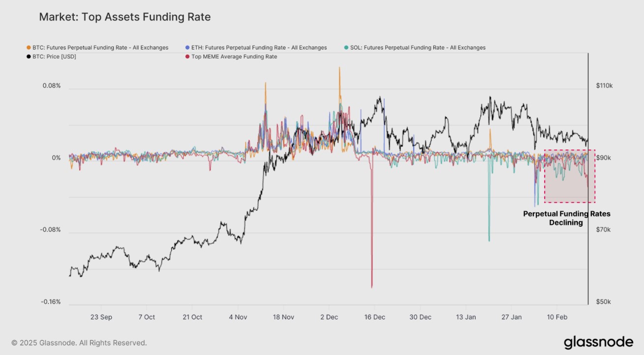Select the 4 Nov date on x-axis
644x355 pixels.
click(x=238, y=317)
